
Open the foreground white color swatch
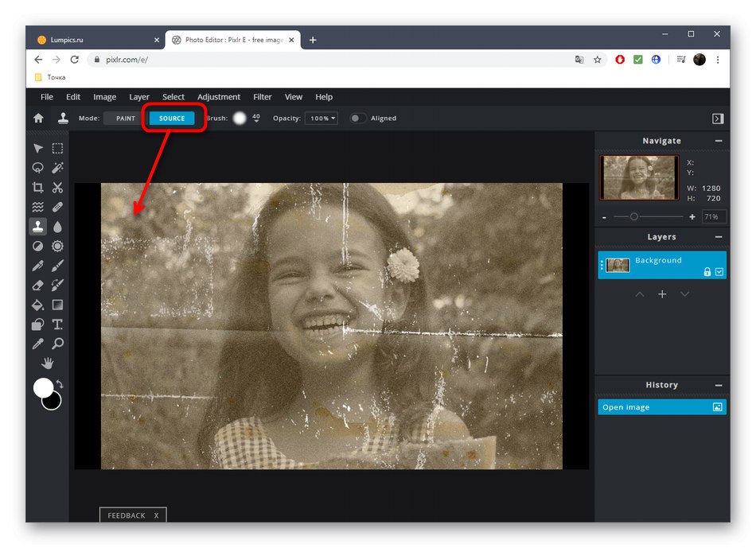click(43, 387)
